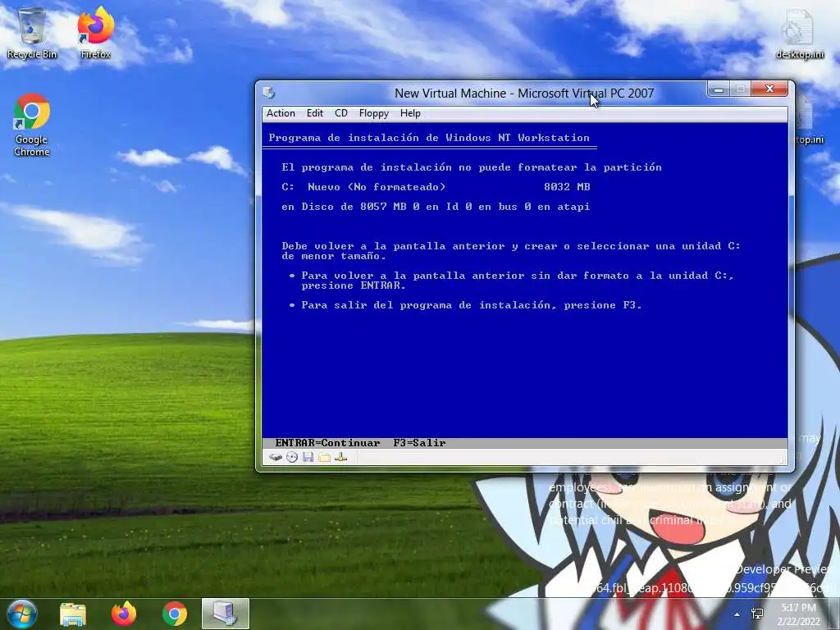Click the 'Para salir del programa' instruction line
This screenshot has width=840, height=630.
point(471,305)
